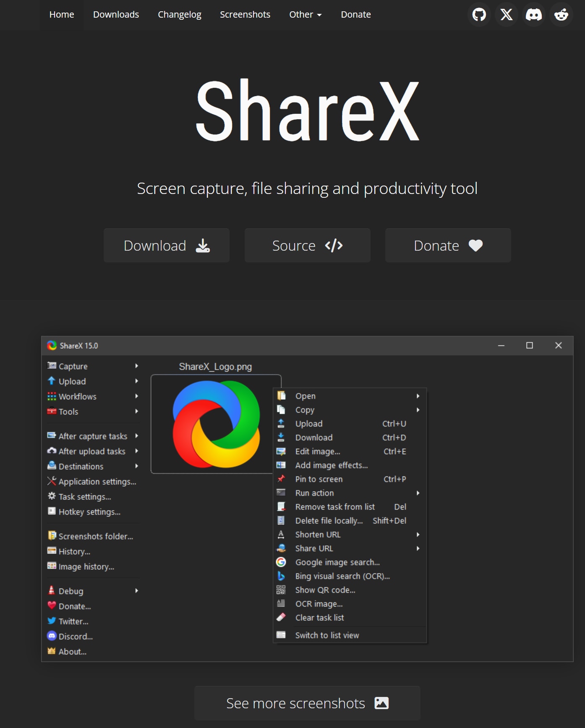Select Upload Ctrl+U in context menu

point(350,423)
